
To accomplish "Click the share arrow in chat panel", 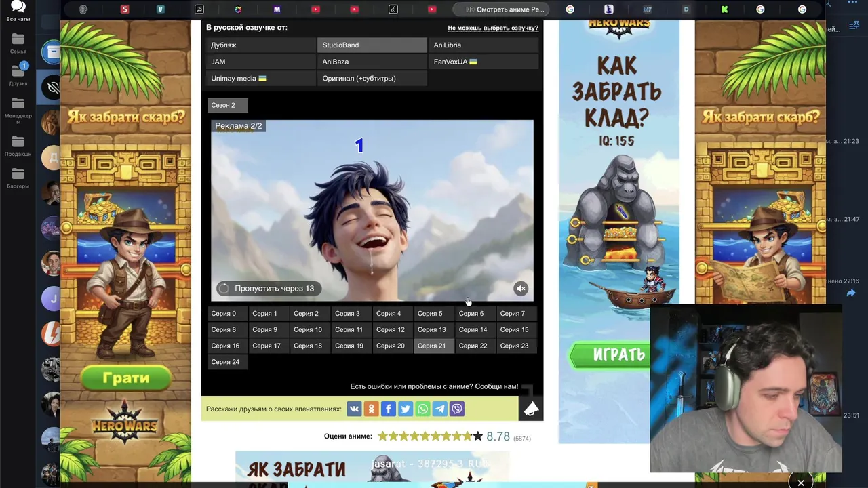I will tap(850, 293).
